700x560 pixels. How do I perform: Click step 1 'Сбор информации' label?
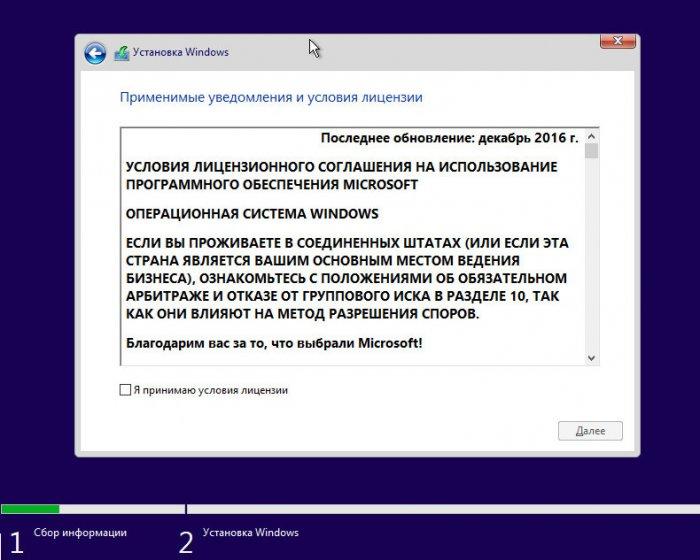pos(80,532)
